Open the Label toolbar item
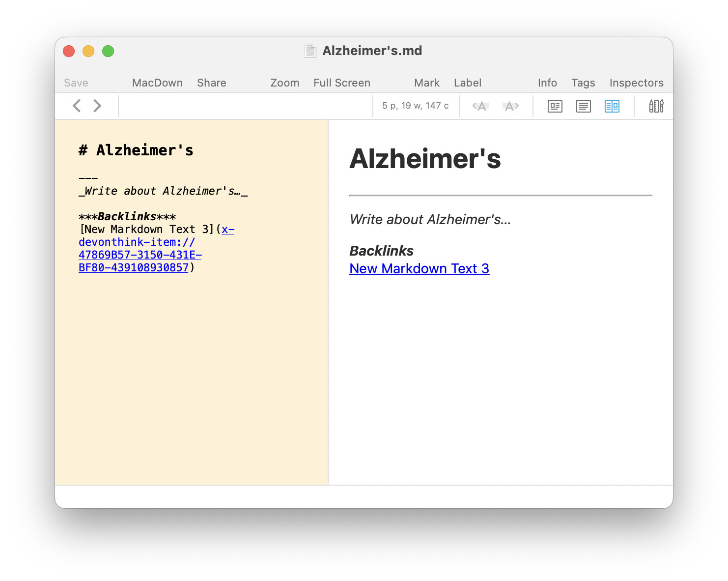The height and width of the screenshot is (581, 728). 468,83
